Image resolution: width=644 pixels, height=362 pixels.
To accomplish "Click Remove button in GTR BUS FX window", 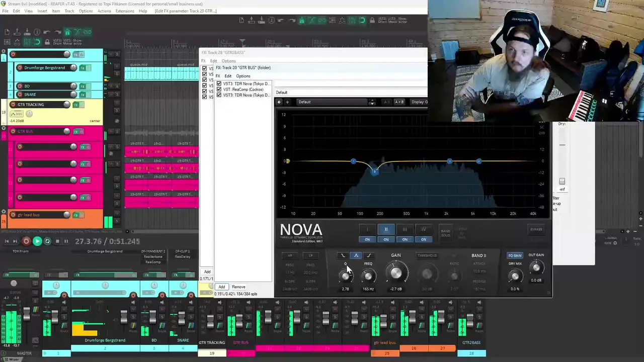I will pyautogui.click(x=238, y=287).
